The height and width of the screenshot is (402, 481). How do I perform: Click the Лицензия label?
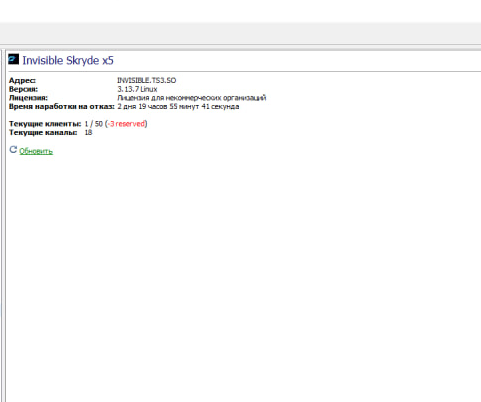coord(28,98)
